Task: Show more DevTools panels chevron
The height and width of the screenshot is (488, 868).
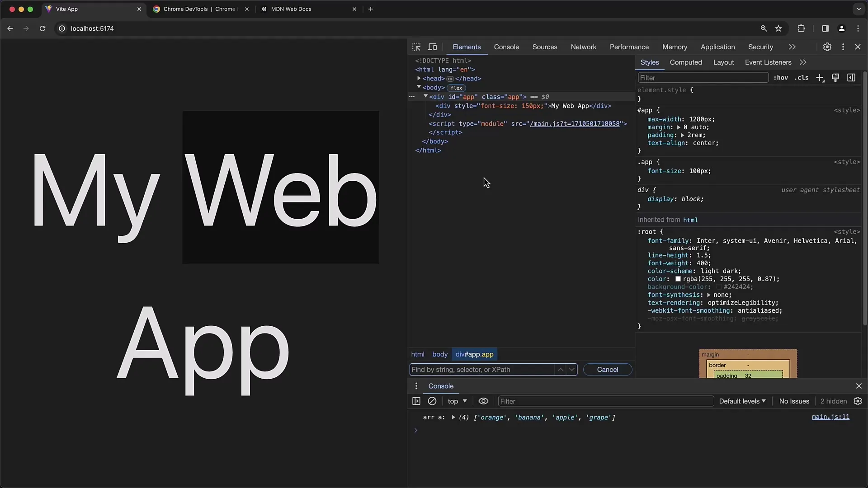Action: (x=792, y=47)
